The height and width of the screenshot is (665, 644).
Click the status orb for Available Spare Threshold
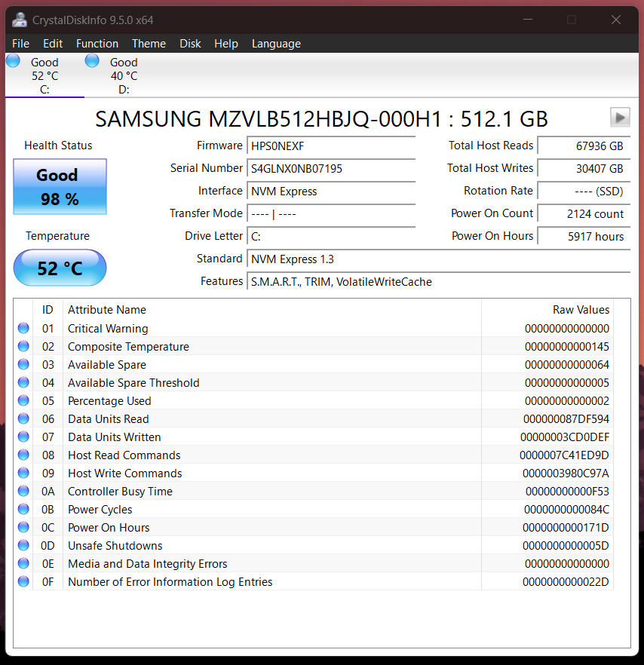23,382
